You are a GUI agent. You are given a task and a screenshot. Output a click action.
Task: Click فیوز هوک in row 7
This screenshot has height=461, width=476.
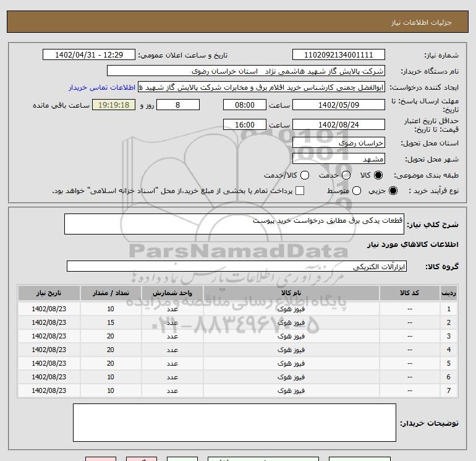[291, 391]
